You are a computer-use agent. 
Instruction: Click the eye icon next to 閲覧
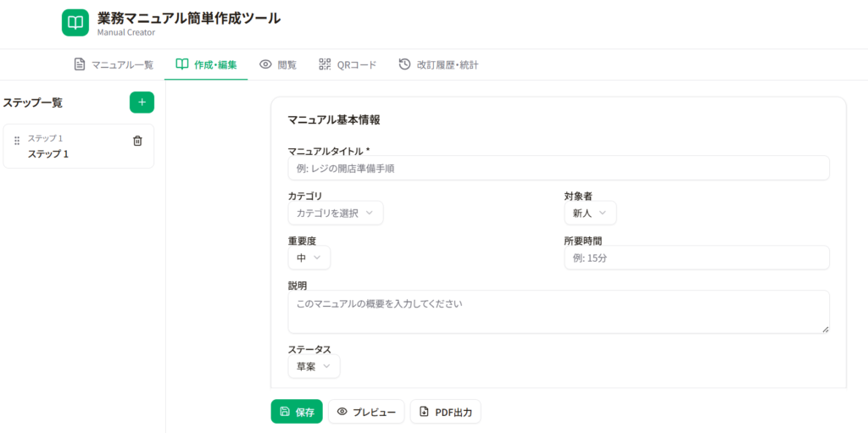pyautogui.click(x=265, y=64)
